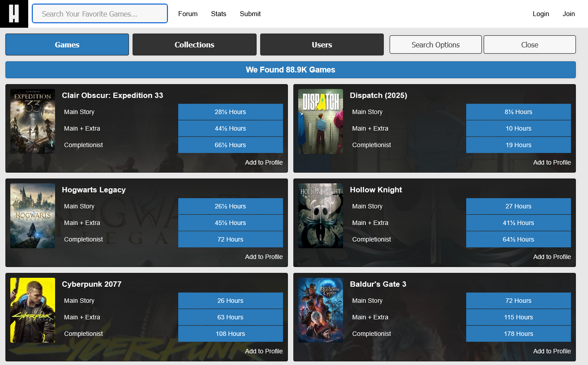Open the Hollow Knight title link
This screenshot has width=588, height=365.
[x=376, y=190]
